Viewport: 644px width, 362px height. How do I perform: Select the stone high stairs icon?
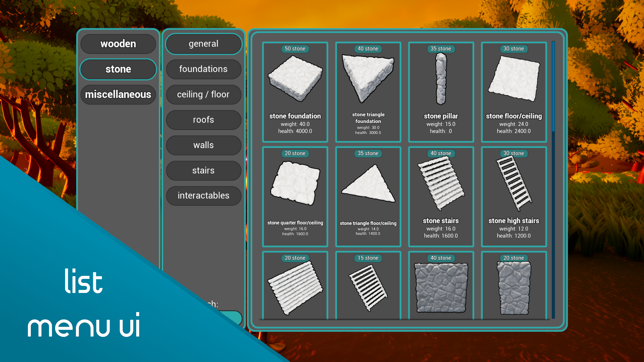[x=514, y=183]
